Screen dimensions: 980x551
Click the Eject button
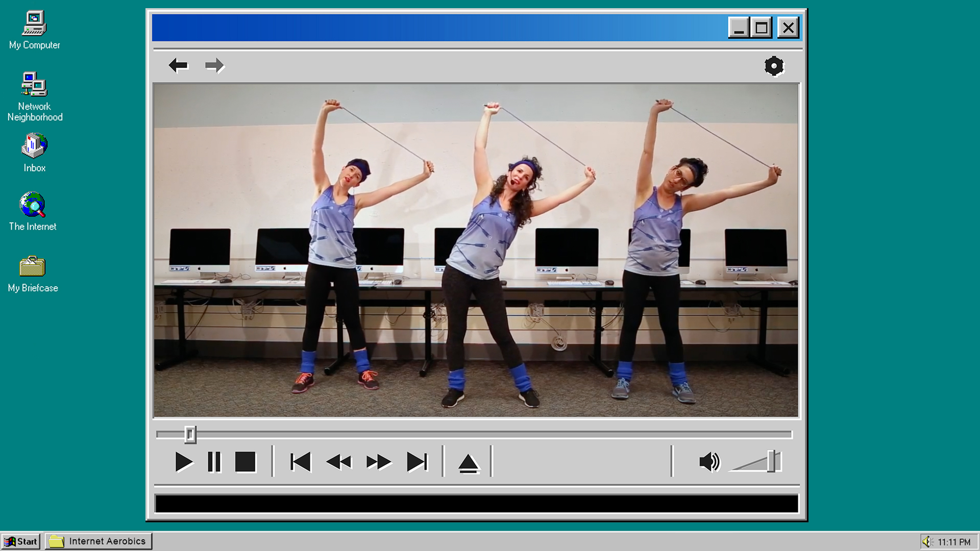pyautogui.click(x=468, y=463)
